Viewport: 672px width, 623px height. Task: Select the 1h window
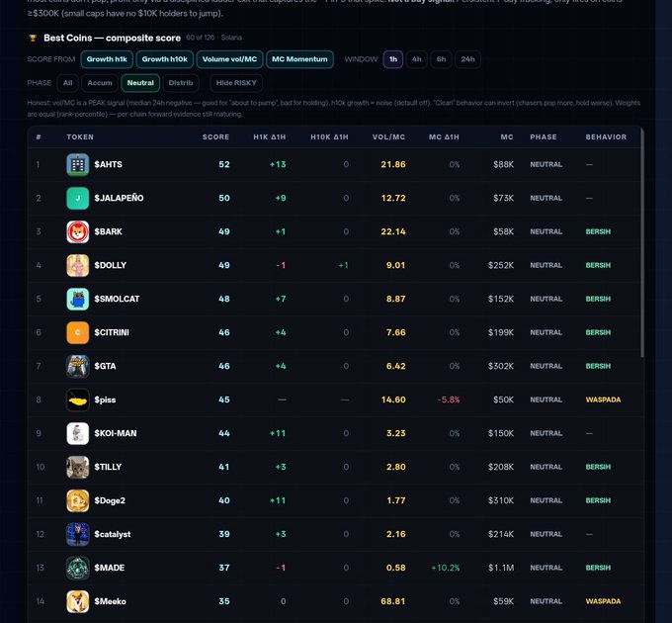(x=393, y=59)
